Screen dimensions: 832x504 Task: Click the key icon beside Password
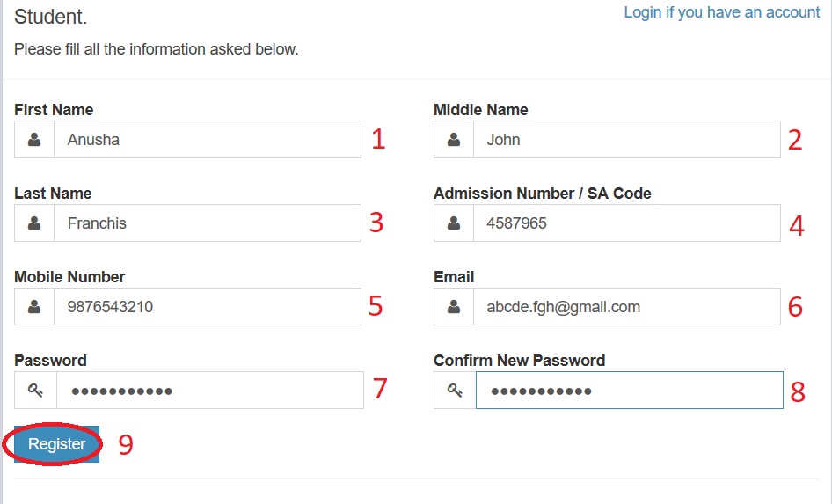(35, 391)
